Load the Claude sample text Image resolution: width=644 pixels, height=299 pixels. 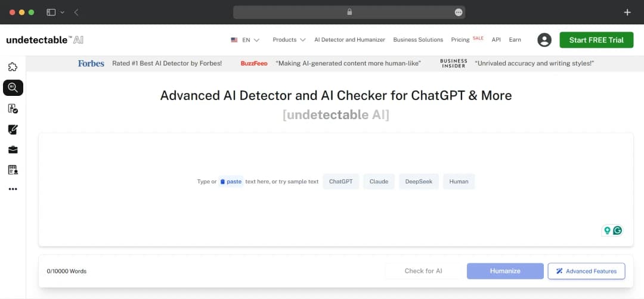[379, 182]
